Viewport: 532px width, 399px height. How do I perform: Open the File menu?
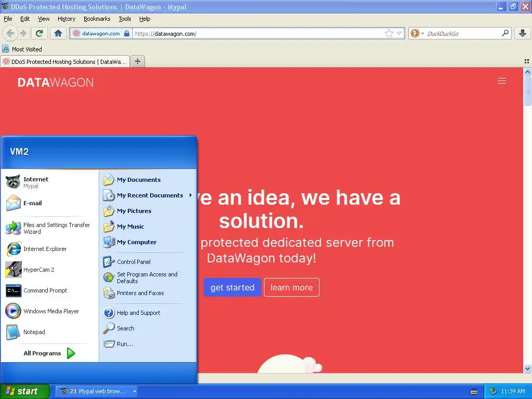[8, 19]
